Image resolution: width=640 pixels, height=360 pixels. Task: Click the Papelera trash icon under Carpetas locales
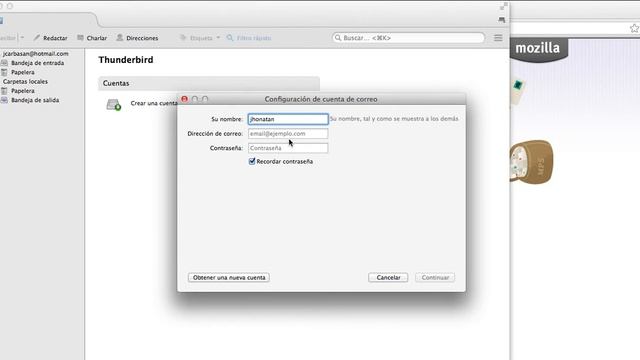(4, 91)
